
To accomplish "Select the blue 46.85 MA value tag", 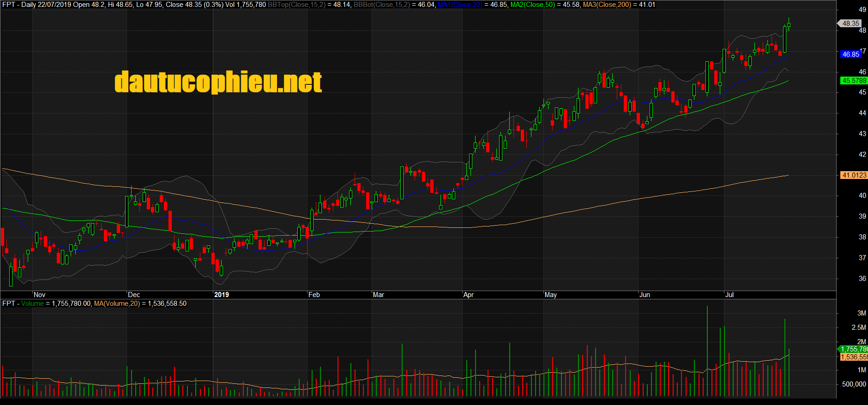I will [850, 54].
